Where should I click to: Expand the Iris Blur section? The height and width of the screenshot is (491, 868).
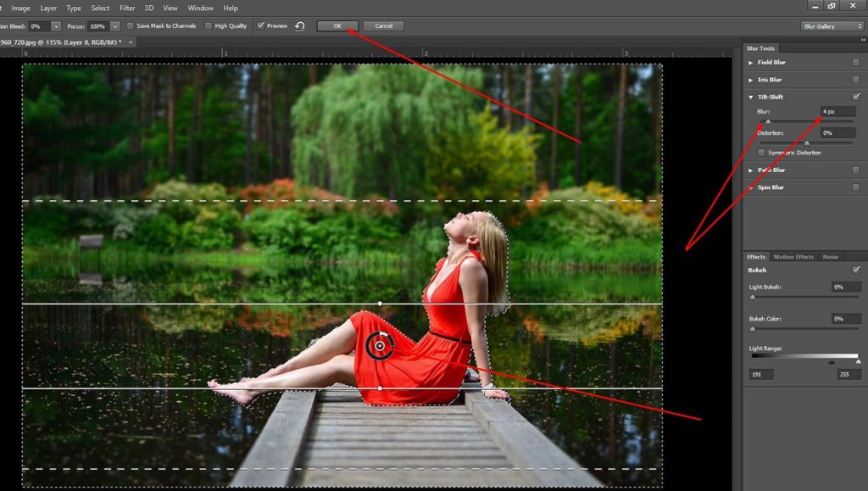pos(749,79)
